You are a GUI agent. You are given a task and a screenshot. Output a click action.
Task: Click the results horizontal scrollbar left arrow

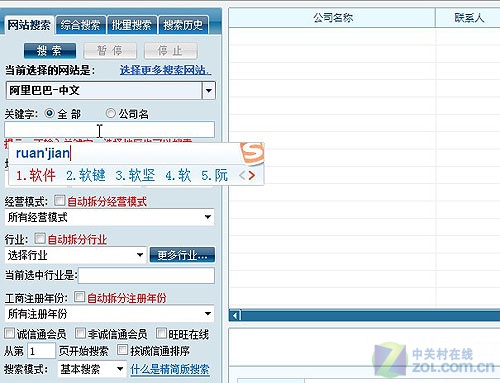pos(235,315)
